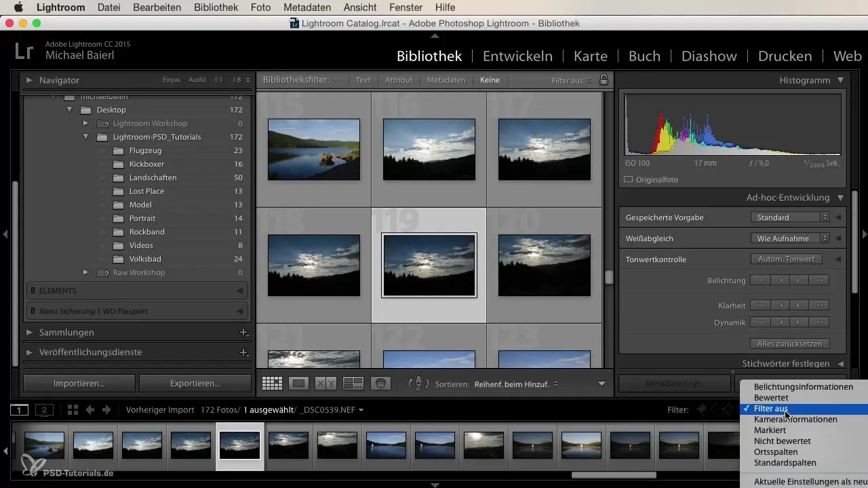The height and width of the screenshot is (488, 868).
Task: Open the Metadaten menu
Action: 307,7
